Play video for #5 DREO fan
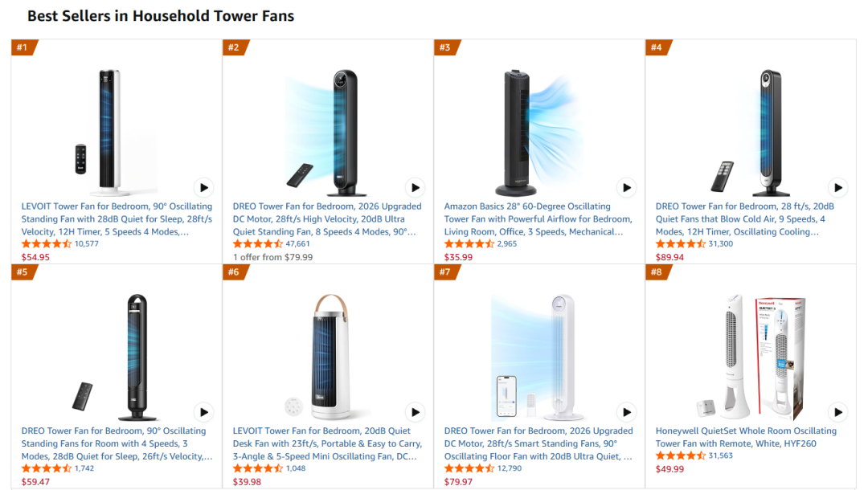This screenshot has width=868, height=490. tap(203, 412)
